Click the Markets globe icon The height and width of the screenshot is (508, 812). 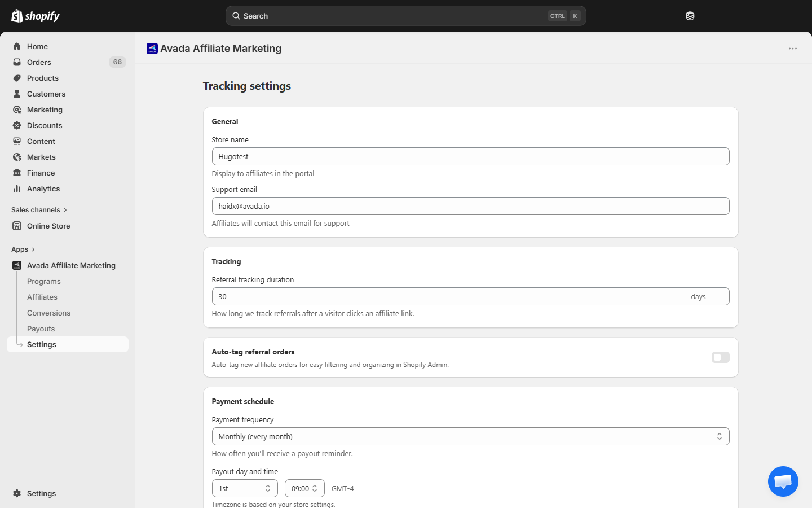coord(17,157)
